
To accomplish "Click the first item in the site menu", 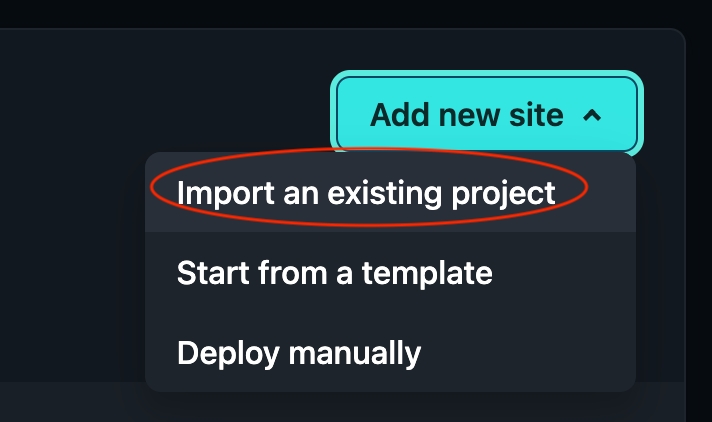I will pos(366,192).
